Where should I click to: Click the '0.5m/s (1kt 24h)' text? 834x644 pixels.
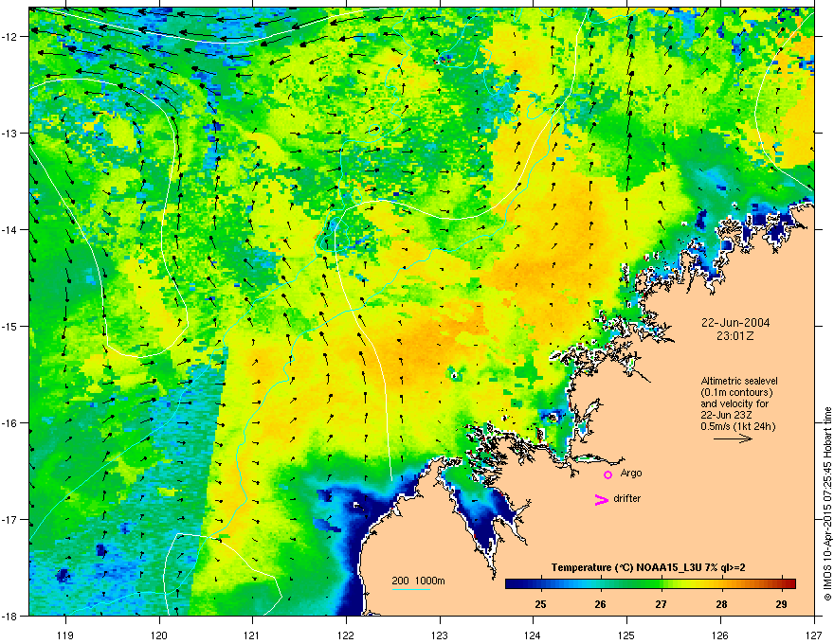pyautogui.click(x=737, y=426)
